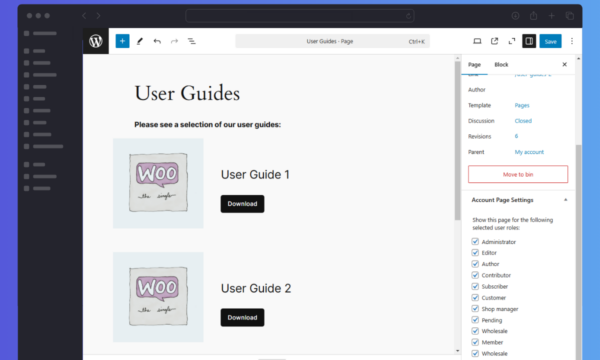
Task: Uncheck the Shop manager role checkbox
Action: (475, 308)
